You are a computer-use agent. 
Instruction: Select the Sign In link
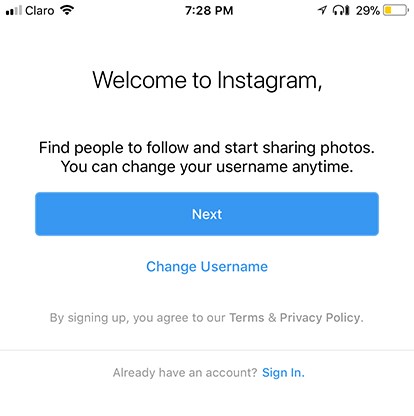pos(283,372)
